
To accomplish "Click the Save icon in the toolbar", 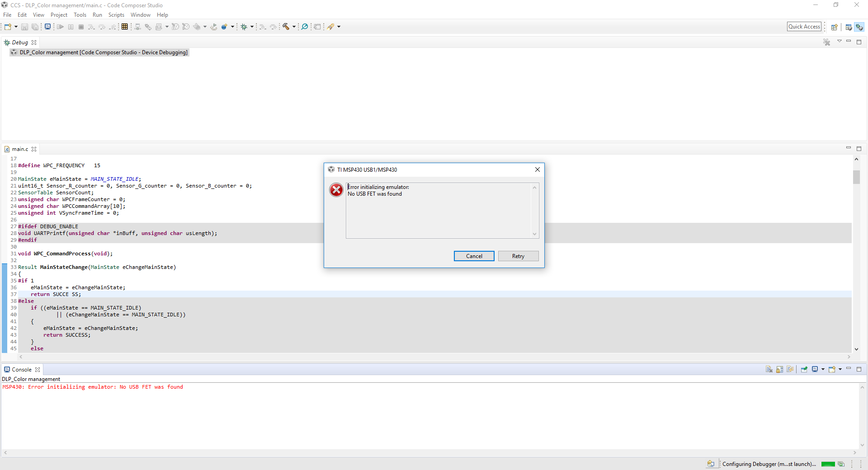I will [24, 27].
